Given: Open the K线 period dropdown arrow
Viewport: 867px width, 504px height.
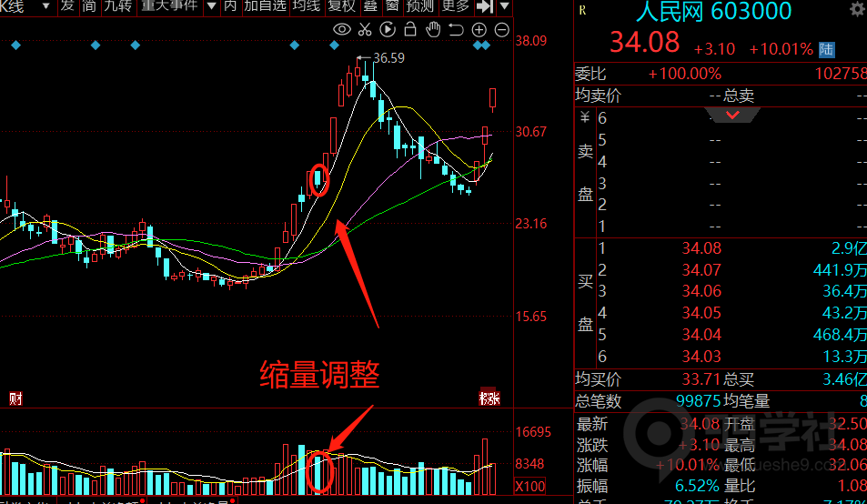Looking at the screenshot, I should (x=45, y=6).
